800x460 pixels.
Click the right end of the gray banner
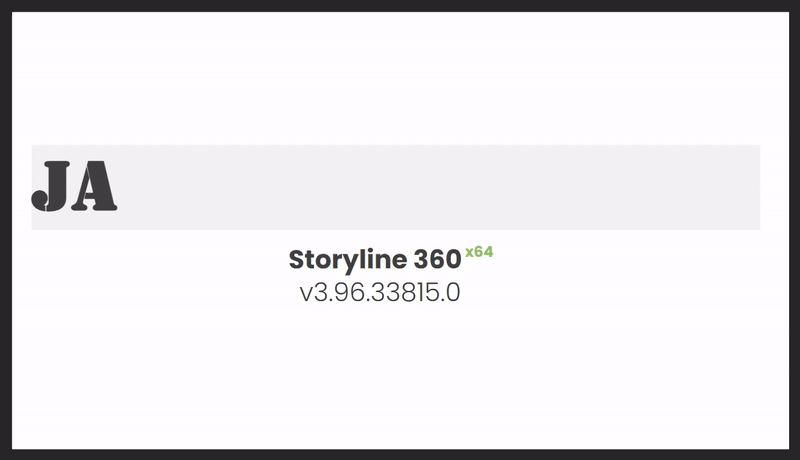[740, 187]
